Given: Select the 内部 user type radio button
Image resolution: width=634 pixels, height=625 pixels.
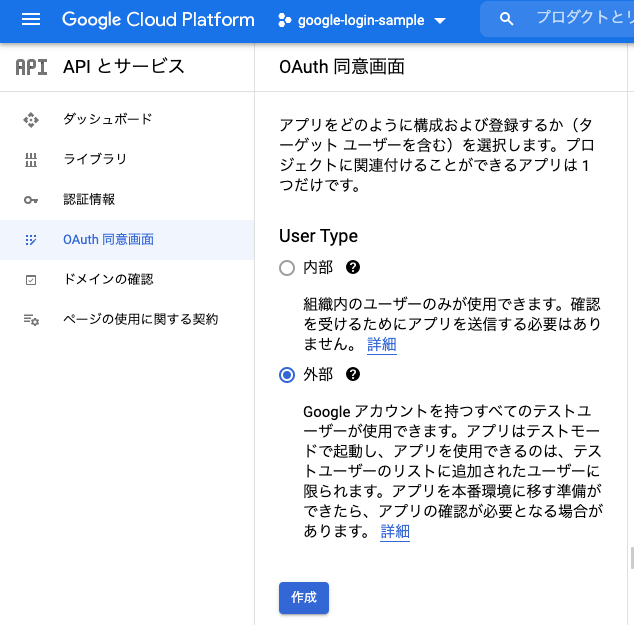Looking at the screenshot, I should 287,268.
